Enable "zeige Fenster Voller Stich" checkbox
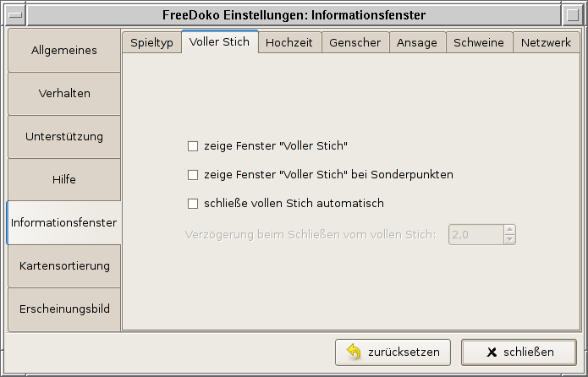 (x=193, y=146)
